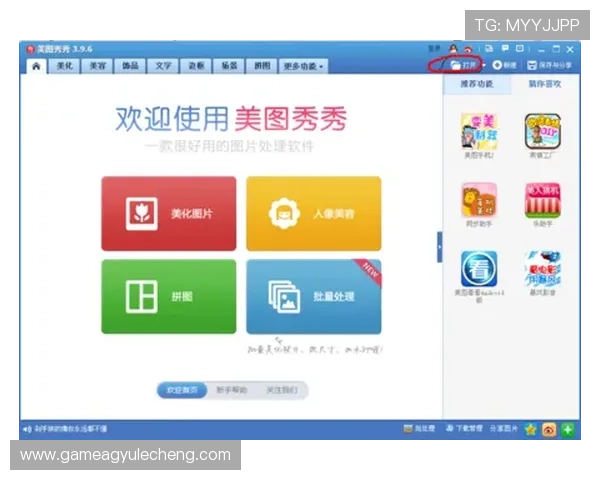Click the menu box icon next to minimize
The width and height of the screenshot is (600, 480).
[x=520, y=48]
